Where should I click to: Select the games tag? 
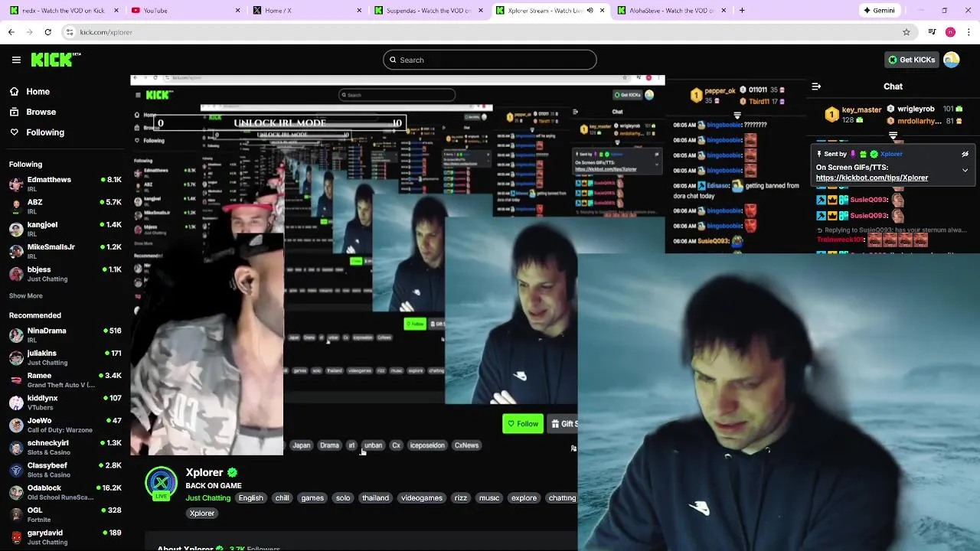pos(312,498)
